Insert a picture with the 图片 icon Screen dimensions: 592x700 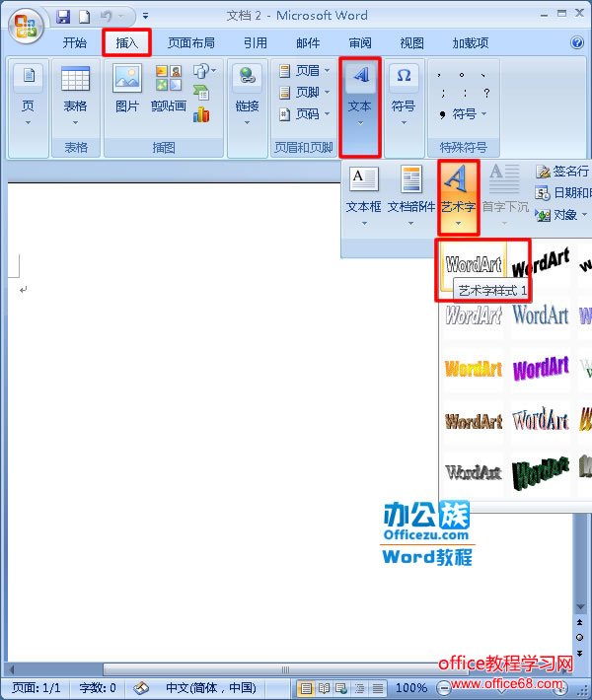127,78
